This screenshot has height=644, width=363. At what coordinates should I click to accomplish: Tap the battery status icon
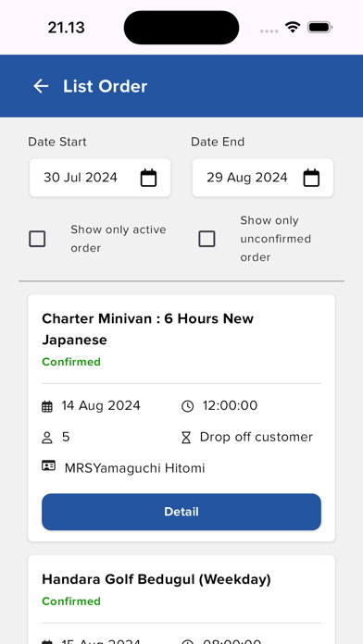coord(319,28)
